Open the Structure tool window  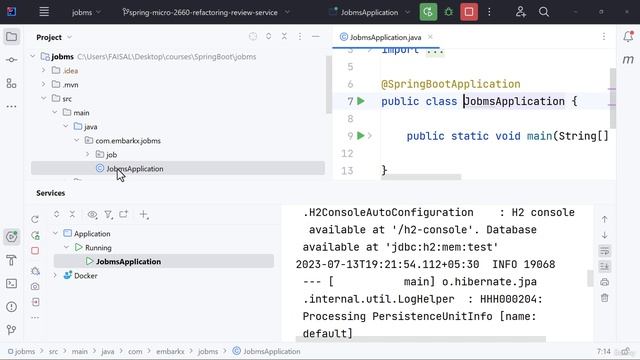11,83
